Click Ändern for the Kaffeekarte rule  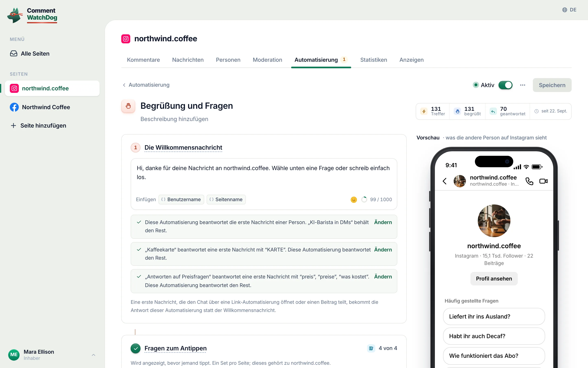pos(383,250)
